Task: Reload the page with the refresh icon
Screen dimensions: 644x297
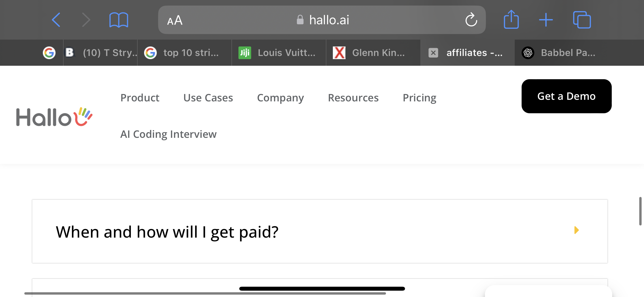Action: [x=471, y=20]
